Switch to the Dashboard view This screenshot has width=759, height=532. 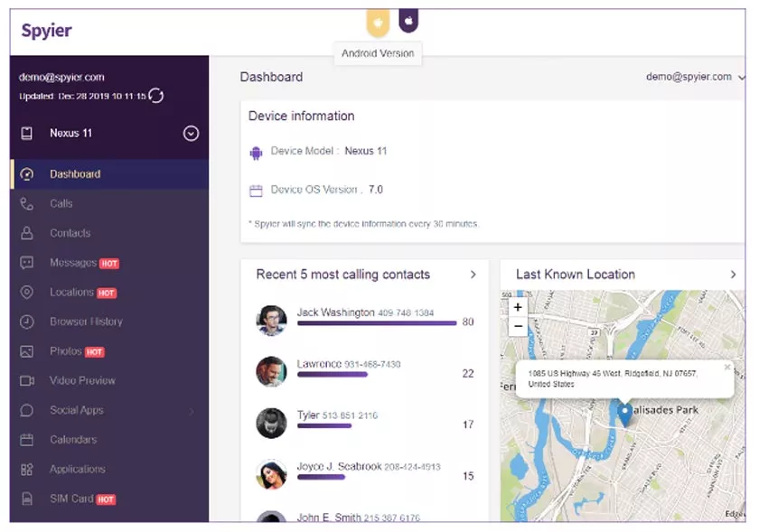76,173
